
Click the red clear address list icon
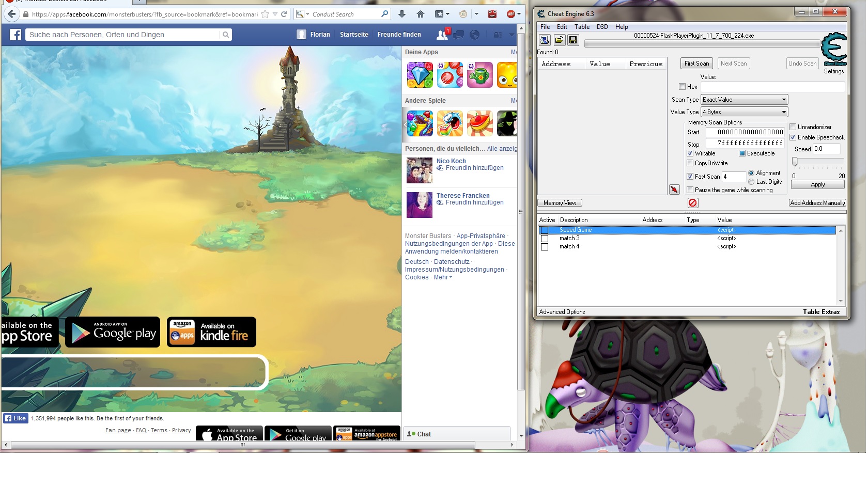(x=693, y=203)
